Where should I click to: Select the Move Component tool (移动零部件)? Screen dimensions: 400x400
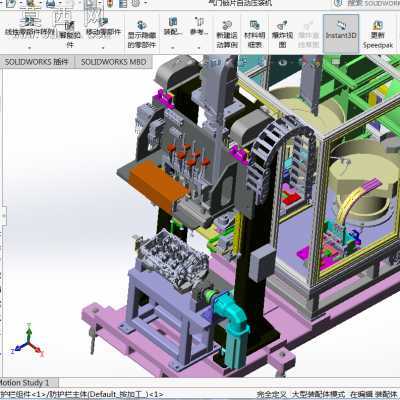tap(103, 28)
